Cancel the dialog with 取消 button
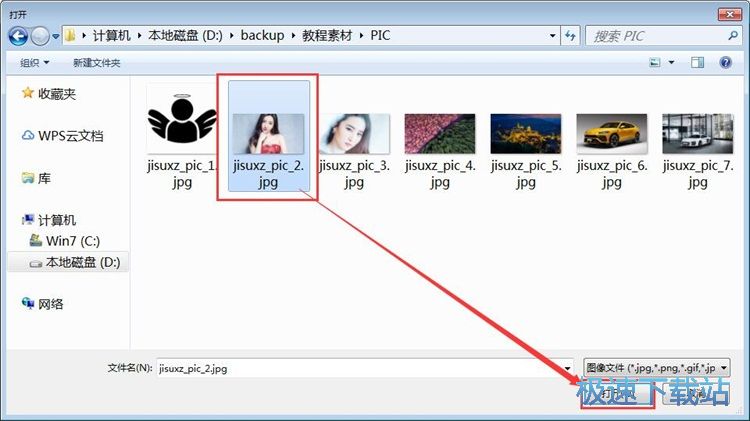Screen dimensions: 750x421 [x=697, y=394]
